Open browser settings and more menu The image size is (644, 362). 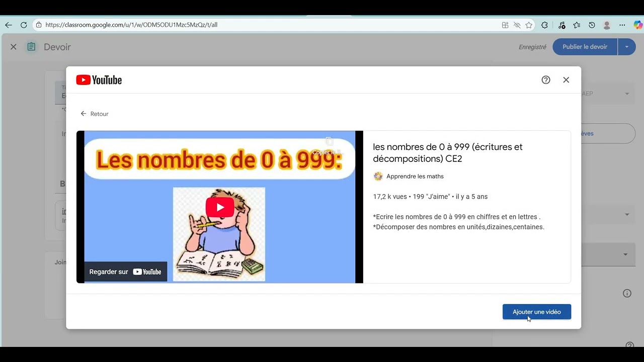[x=622, y=25]
